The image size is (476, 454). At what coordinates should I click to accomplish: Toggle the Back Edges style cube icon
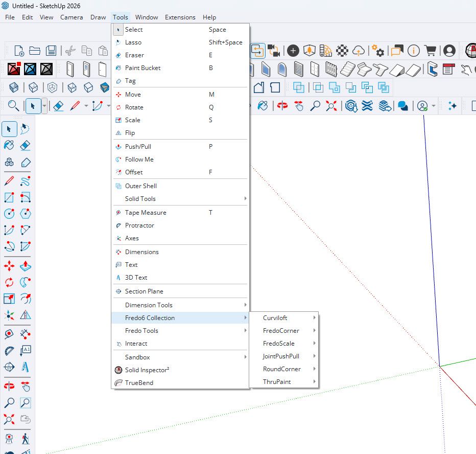(x=33, y=87)
